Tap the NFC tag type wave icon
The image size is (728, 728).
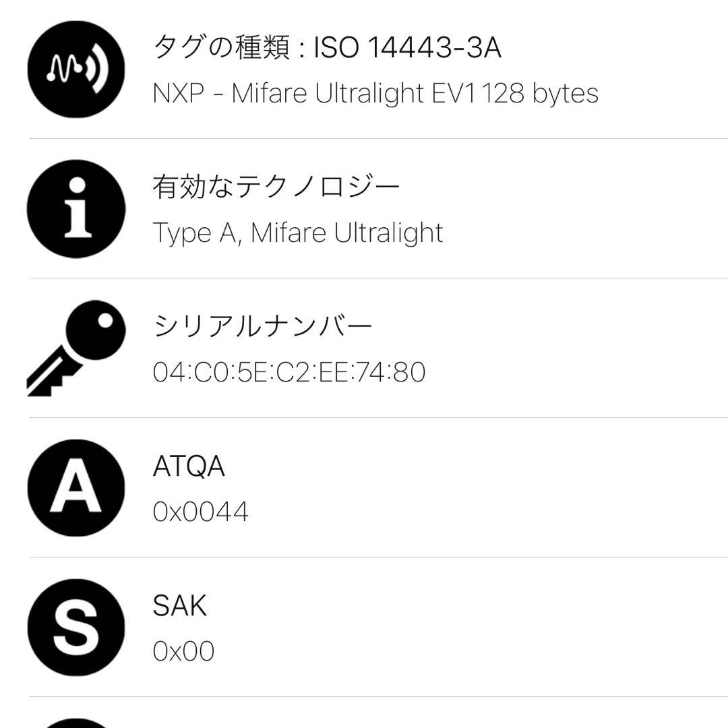pos(76,69)
